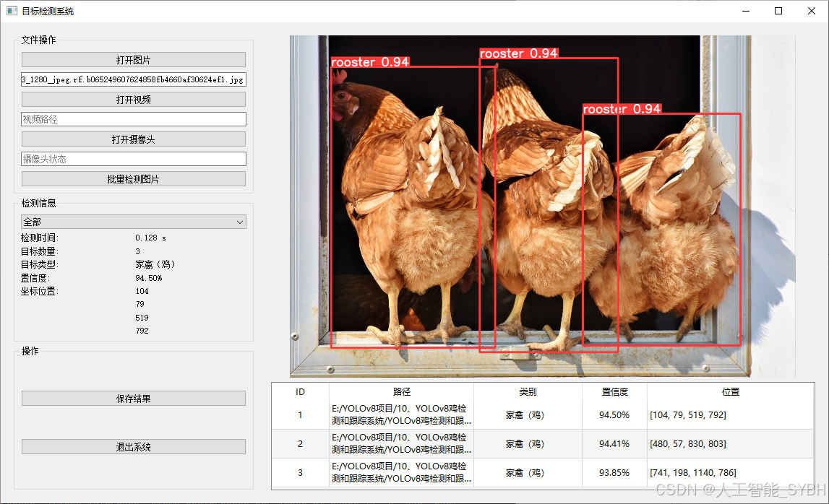Focus the image path field with the jpg filename

133,79
